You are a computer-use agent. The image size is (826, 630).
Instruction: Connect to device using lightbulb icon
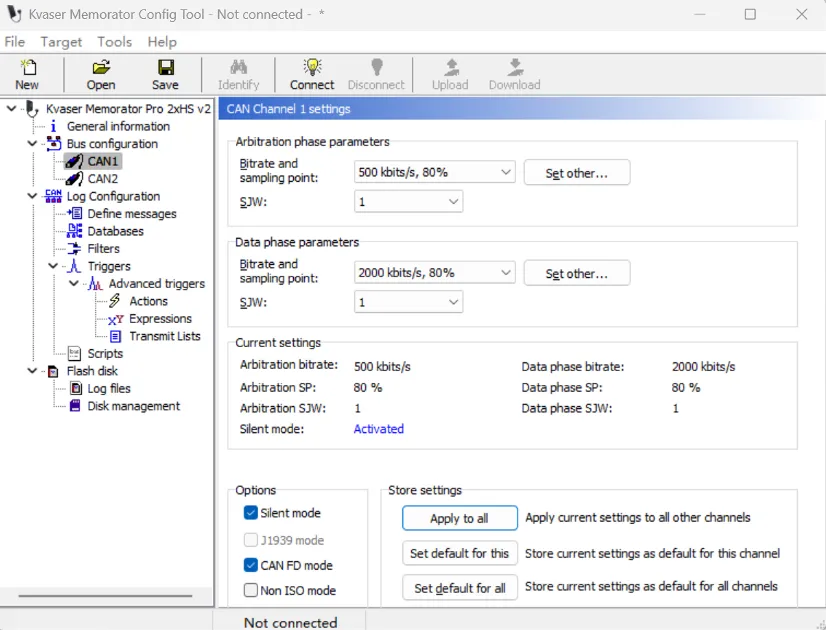(x=312, y=67)
